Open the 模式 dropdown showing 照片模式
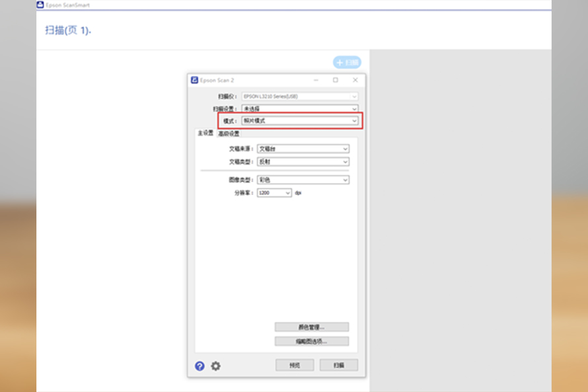588x392 pixels. 300,121
